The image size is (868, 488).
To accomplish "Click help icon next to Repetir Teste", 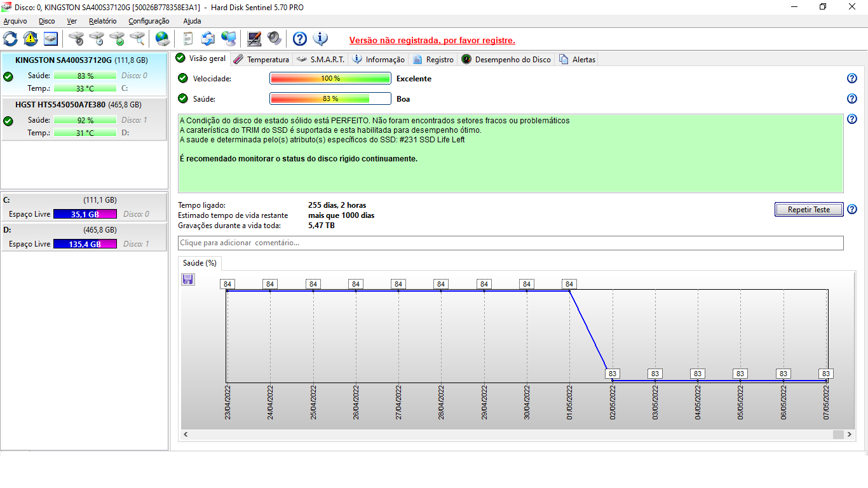I will 852,210.
